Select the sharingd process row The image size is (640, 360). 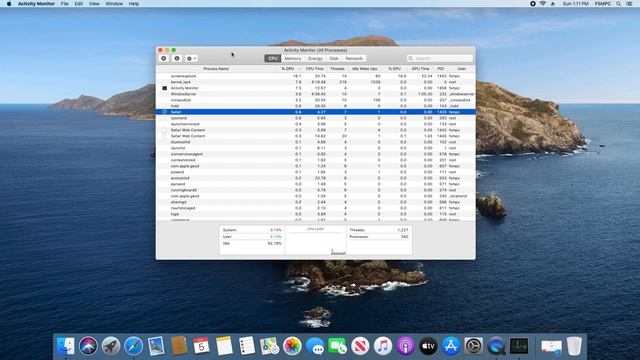click(x=316, y=202)
